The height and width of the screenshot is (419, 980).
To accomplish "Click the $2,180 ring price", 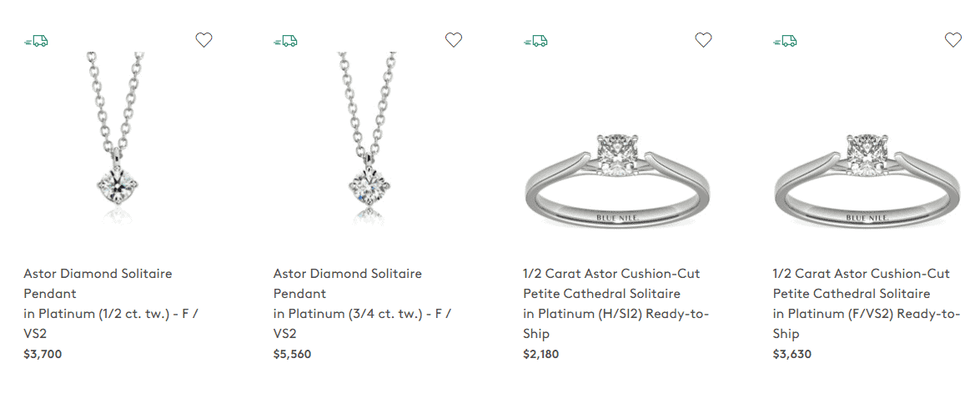I will click(x=541, y=354).
